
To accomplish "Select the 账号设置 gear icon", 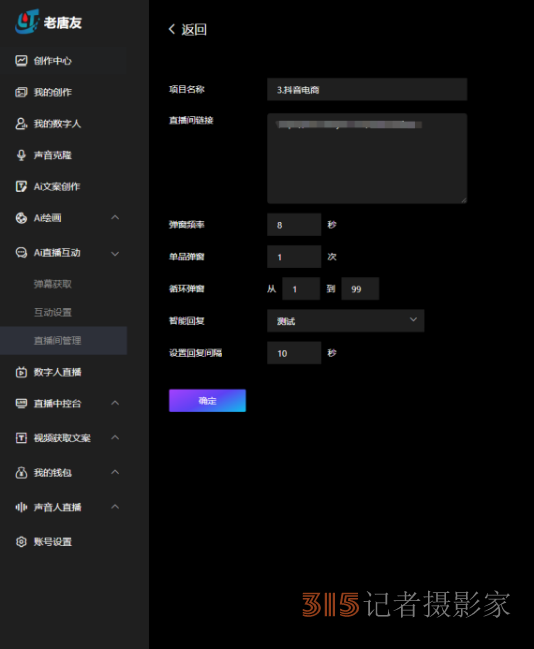I will pos(21,541).
